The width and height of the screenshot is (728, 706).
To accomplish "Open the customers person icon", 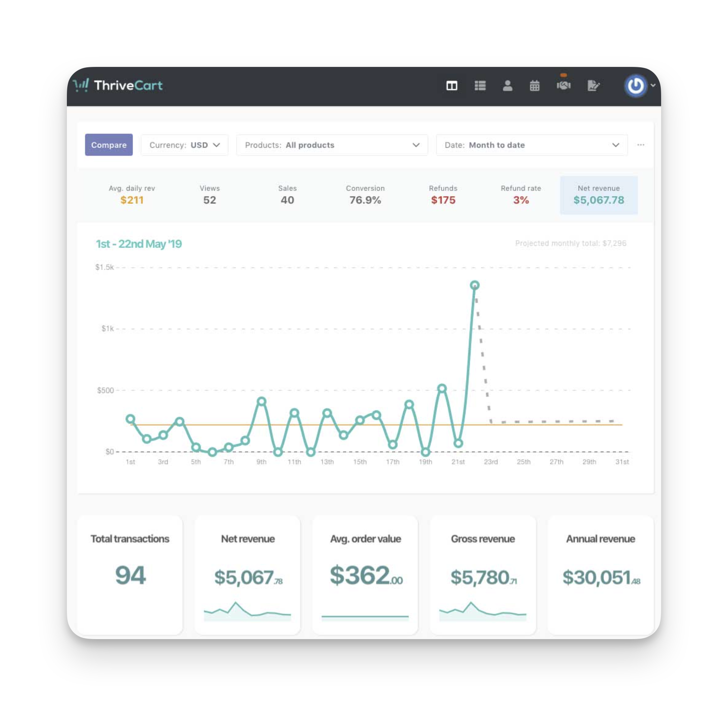I will click(507, 86).
